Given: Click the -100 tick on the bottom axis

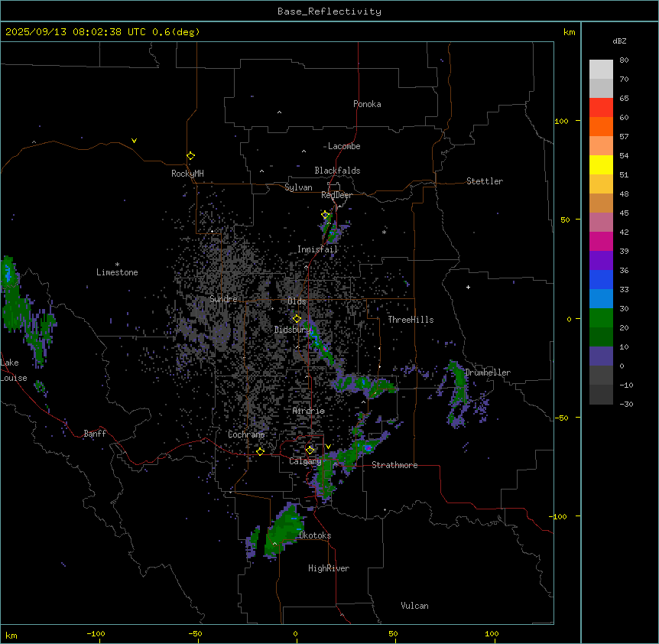Looking at the screenshot, I should [96, 633].
